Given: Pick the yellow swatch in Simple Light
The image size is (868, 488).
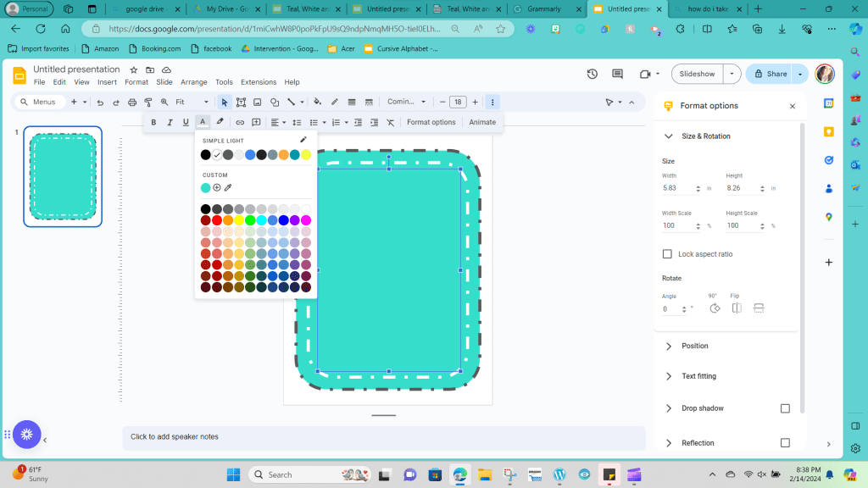Looking at the screenshot, I should point(305,155).
